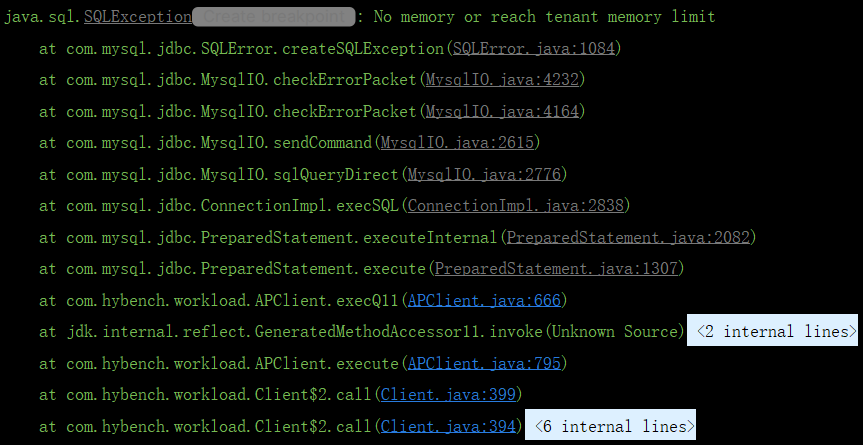Navigate to PreparedStatement.java:2082

(x=628, y=238)
